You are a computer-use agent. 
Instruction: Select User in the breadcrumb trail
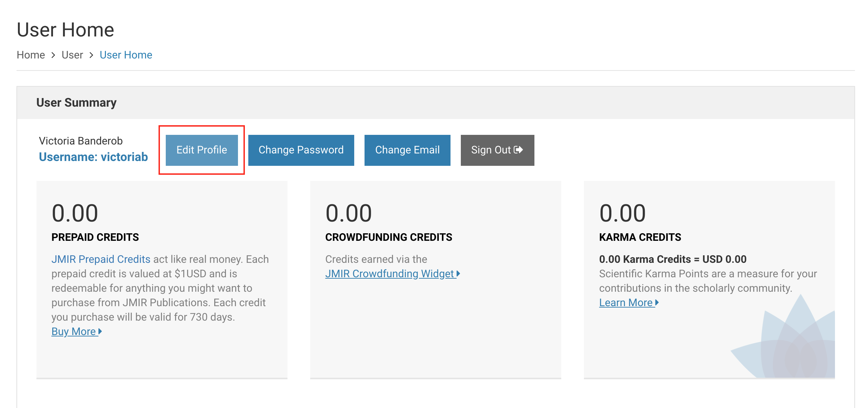click(x=72, y=55)
